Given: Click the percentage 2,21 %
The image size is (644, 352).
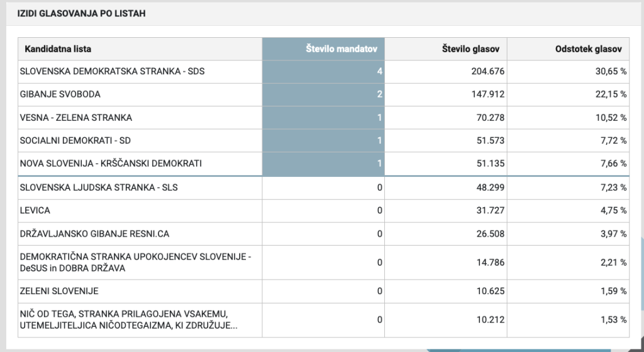Looking at the screenshot, I should 614,263.
